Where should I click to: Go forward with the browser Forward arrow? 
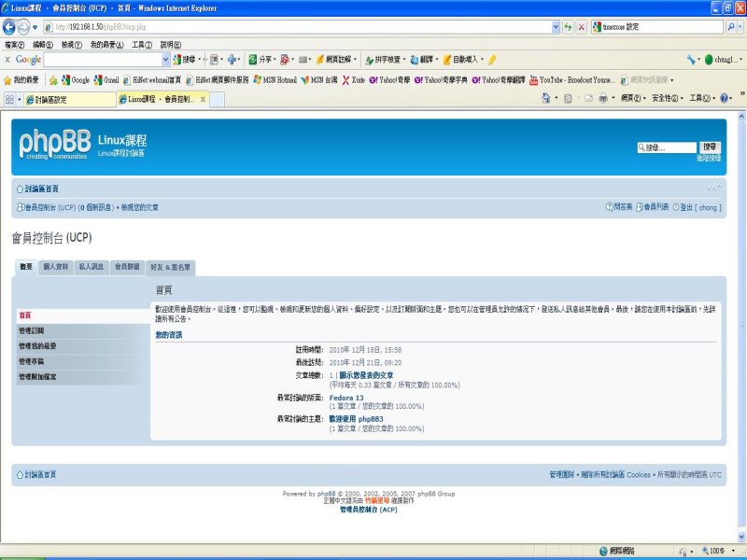(22, 27)
